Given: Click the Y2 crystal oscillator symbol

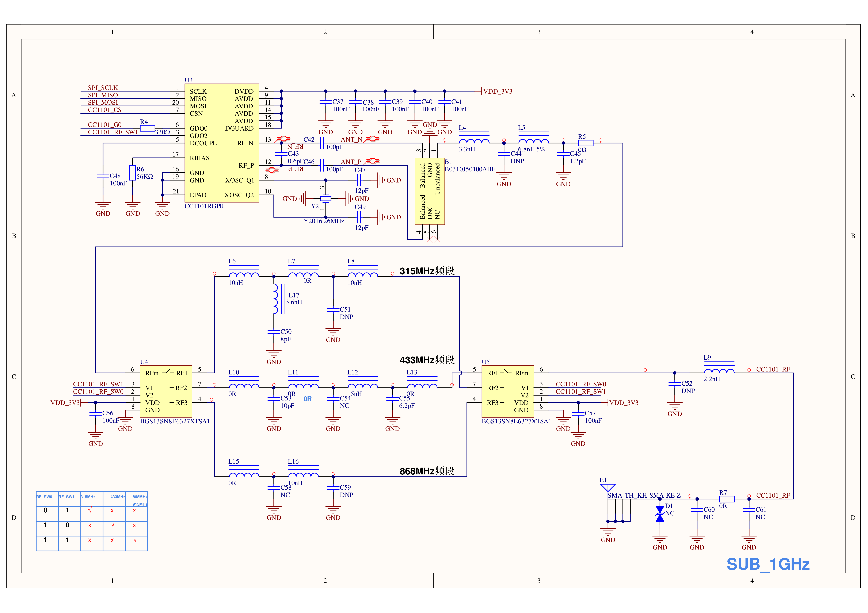Looking at the screenshot, I should tap(325, 198).
